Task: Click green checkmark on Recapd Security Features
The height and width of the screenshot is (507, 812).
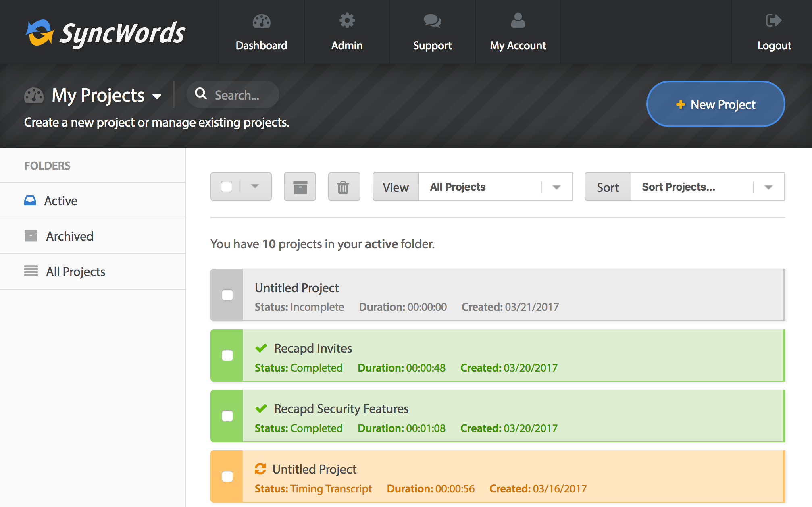Action: tap(261, 408)
